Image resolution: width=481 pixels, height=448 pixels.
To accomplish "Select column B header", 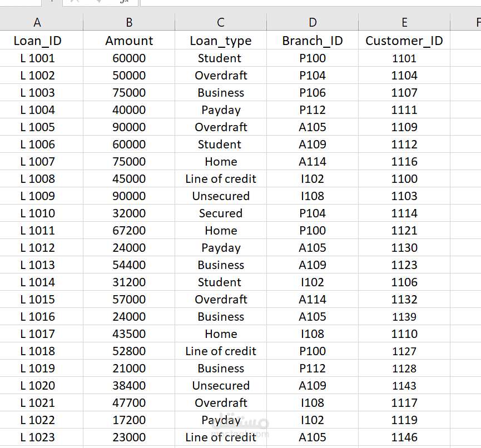I will tap(129, 23).
